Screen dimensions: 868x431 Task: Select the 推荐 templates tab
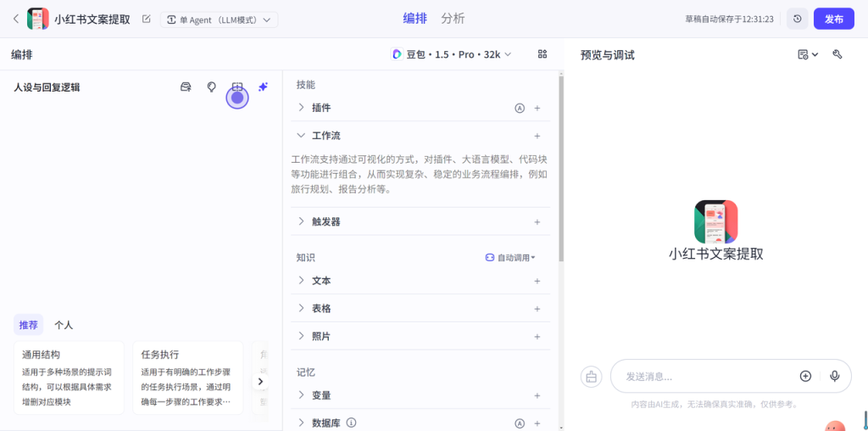click(28, 325)
